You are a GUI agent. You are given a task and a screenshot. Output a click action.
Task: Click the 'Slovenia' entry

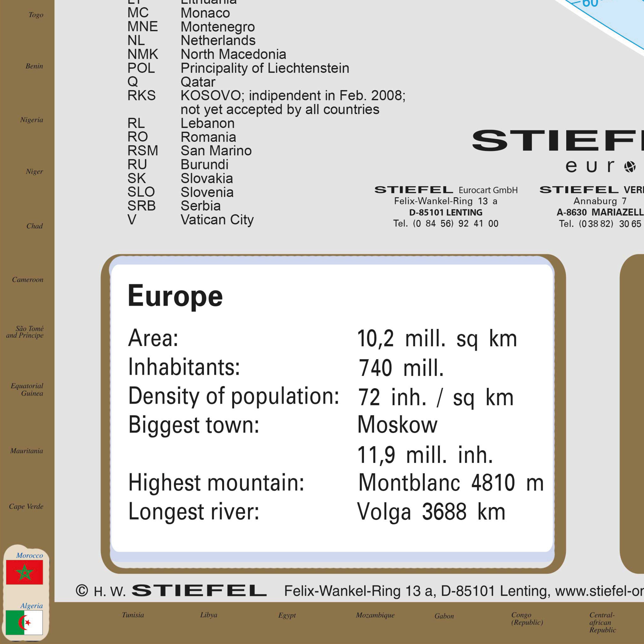(207, 192)
